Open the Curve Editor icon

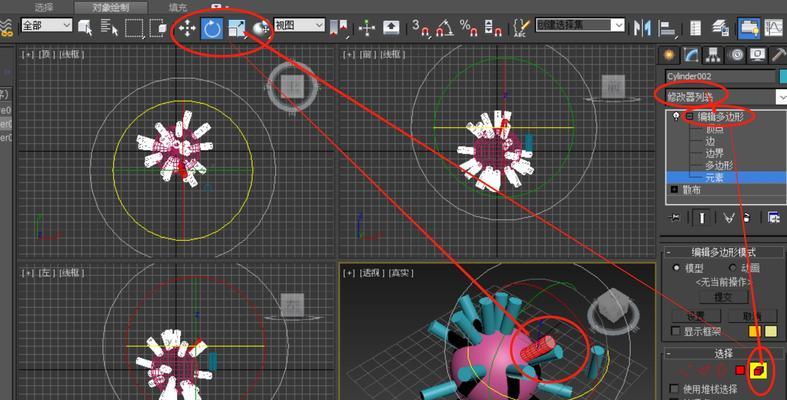tap(773, 28)
